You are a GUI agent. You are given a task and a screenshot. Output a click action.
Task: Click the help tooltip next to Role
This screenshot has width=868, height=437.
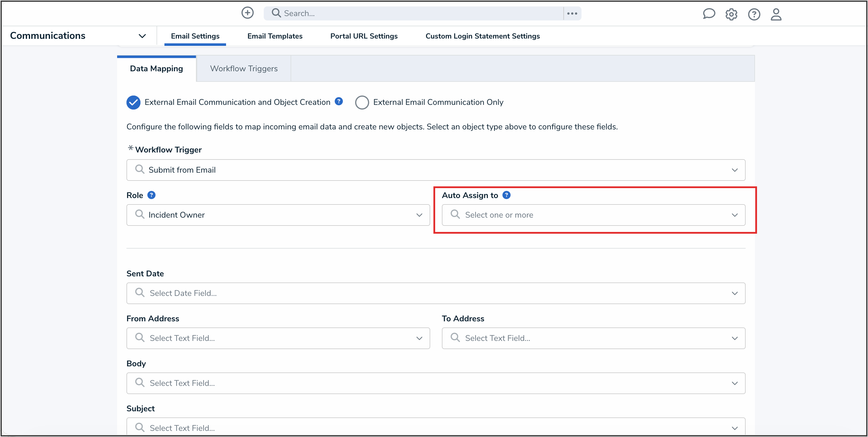[x=152, y=195]
